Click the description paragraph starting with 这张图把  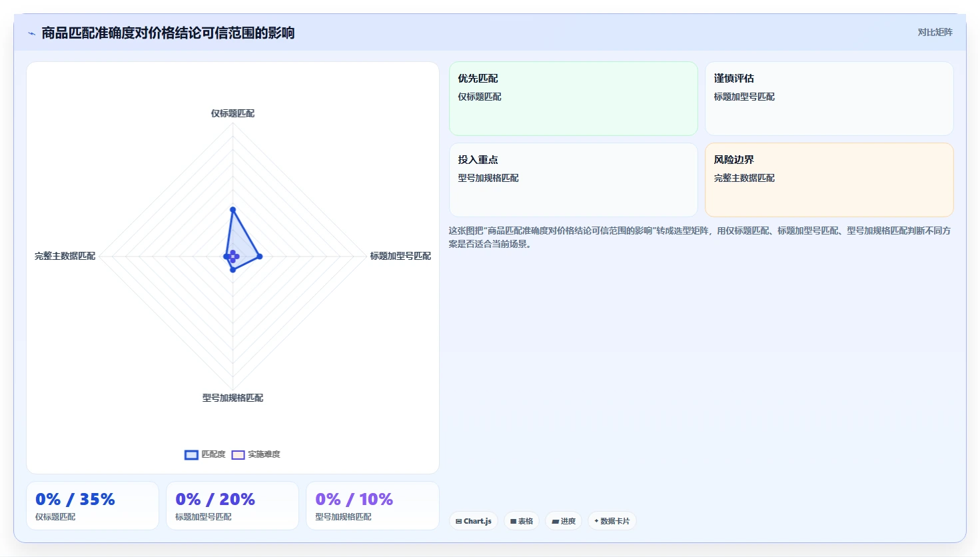coord(700,237)
